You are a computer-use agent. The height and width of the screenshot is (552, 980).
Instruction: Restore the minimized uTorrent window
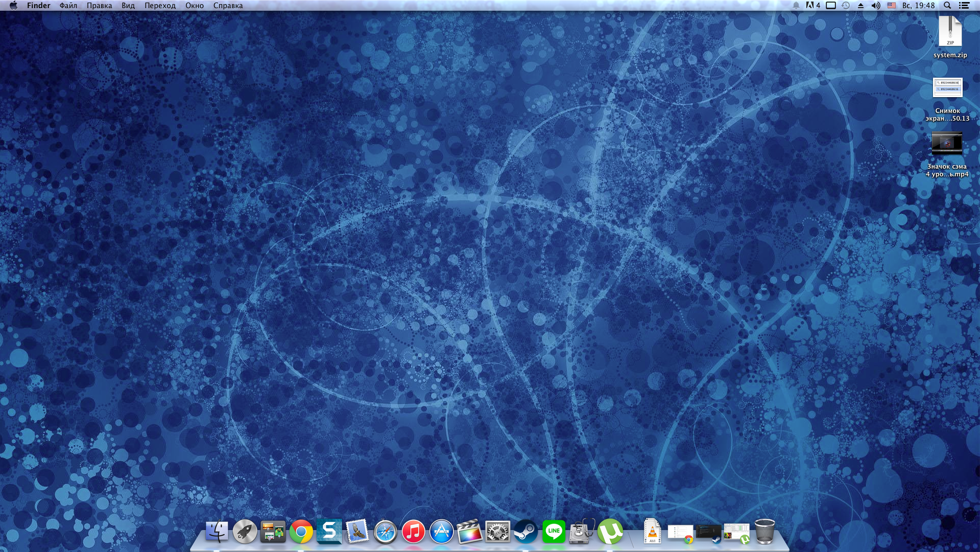736,534
